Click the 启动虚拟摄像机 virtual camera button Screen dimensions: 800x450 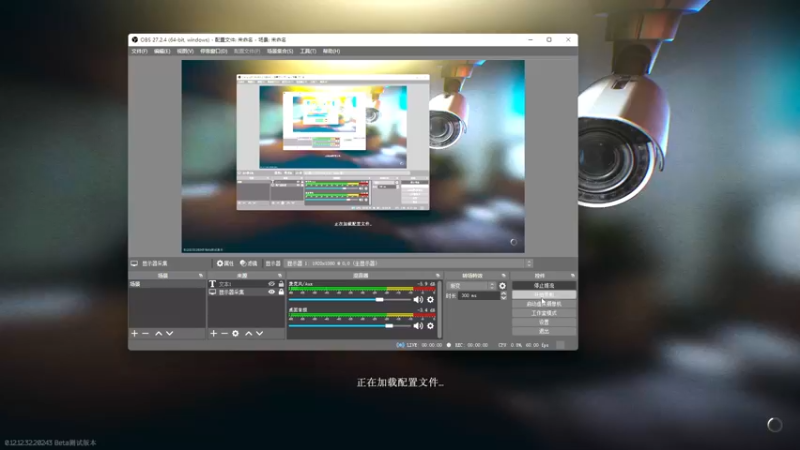coord(544,304)
